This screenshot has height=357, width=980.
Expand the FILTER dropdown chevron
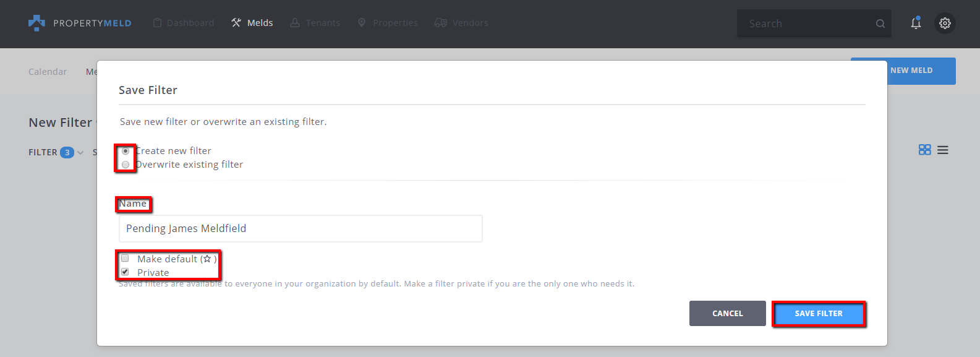click(x=80, y=153)
